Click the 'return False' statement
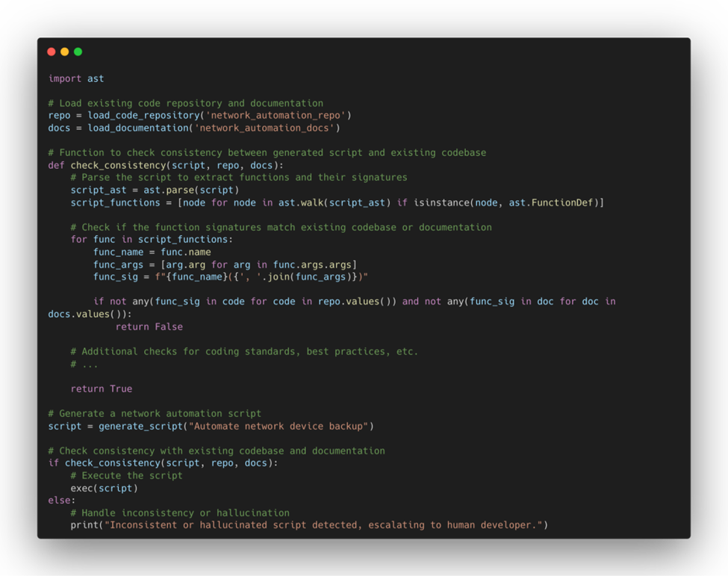This screenshot has height=576, width=728. click(x=149, y=326)
